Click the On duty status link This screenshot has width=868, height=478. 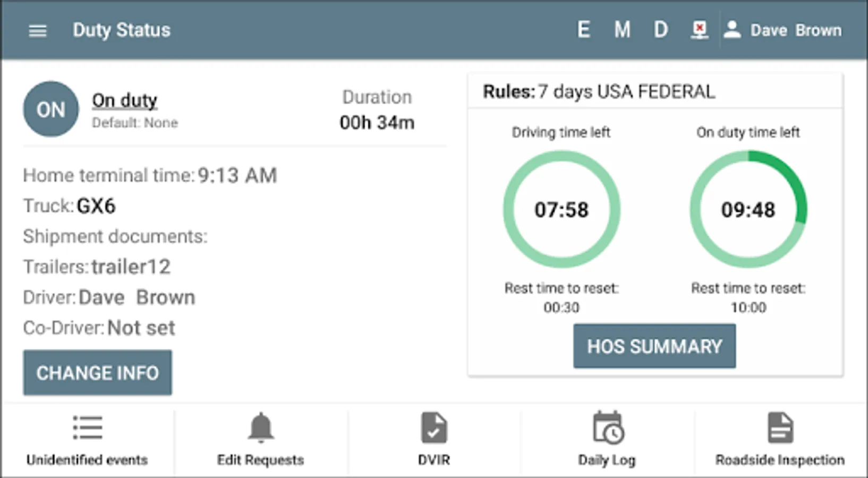click(125, 100)
